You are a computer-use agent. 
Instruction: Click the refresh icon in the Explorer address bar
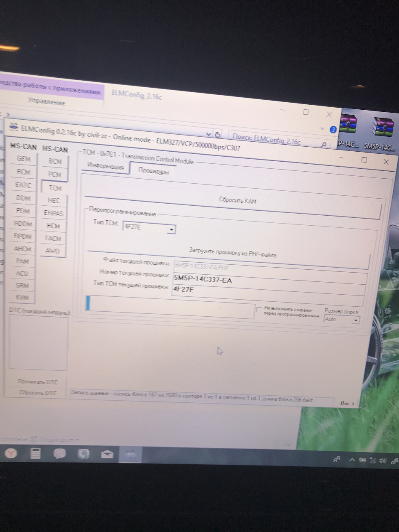217,135
